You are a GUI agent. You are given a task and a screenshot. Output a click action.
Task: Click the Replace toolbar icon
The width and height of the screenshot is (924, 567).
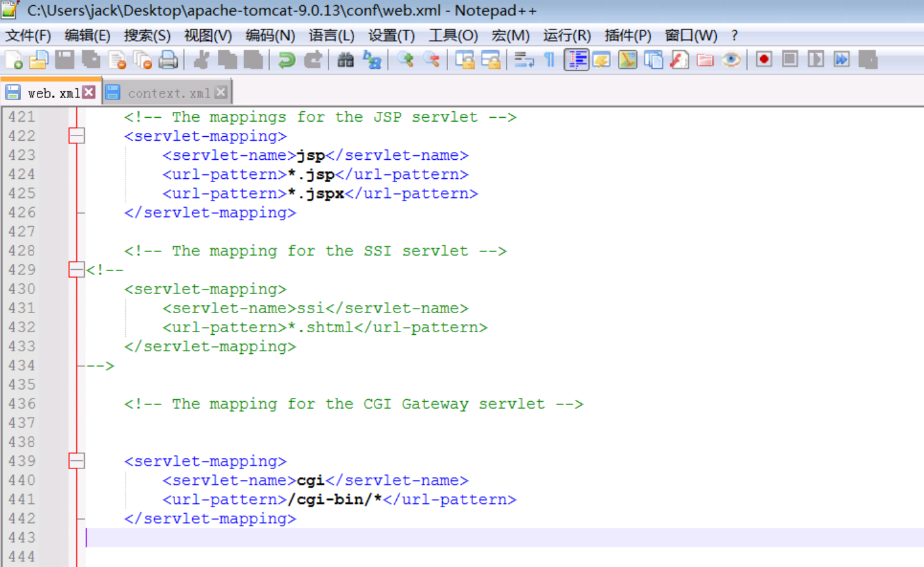[372, 60]
